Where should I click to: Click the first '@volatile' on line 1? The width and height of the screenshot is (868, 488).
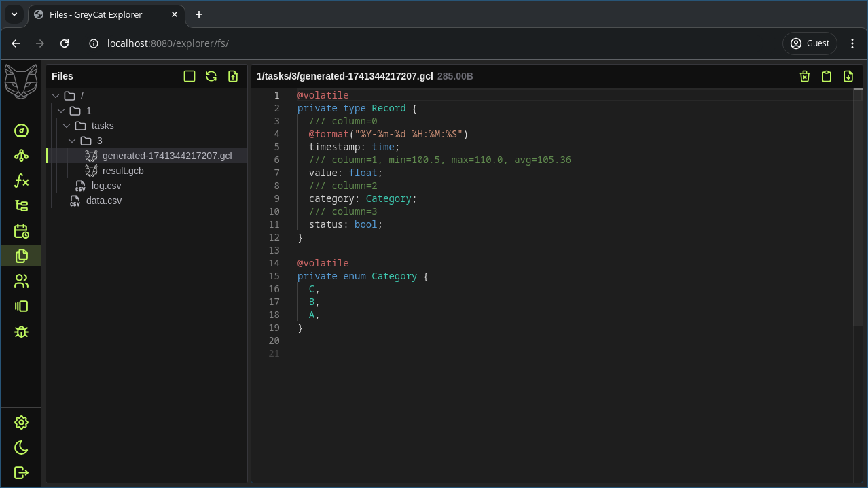(x=323, y=95)
